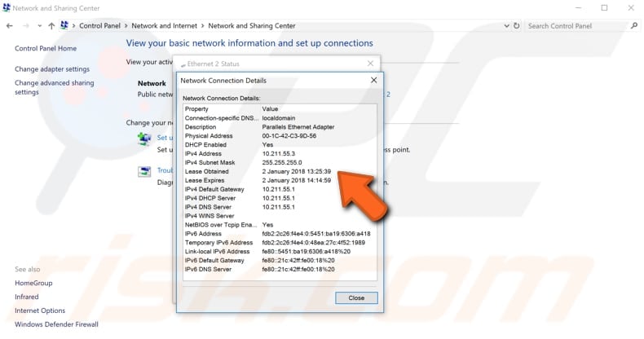Select the Link-local IPv6 Address row
This screenshot has height=339, width=644.
click(x=280, y=252)
